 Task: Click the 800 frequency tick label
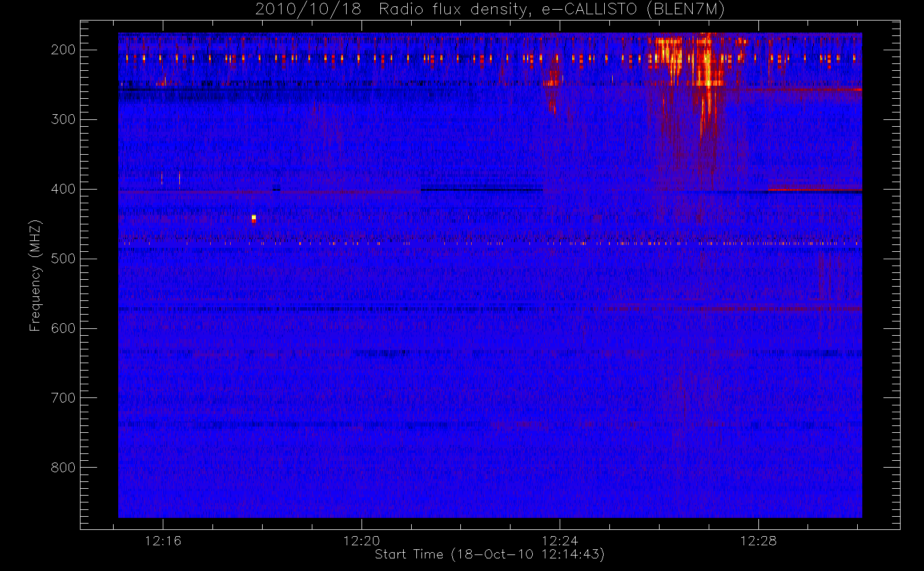tap(63, 468)
